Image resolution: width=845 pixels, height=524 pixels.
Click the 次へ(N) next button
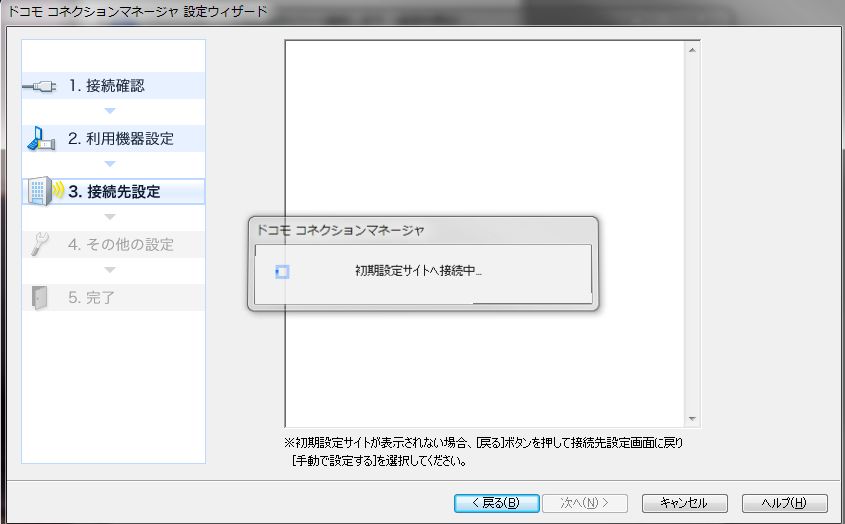click(585, 503)
